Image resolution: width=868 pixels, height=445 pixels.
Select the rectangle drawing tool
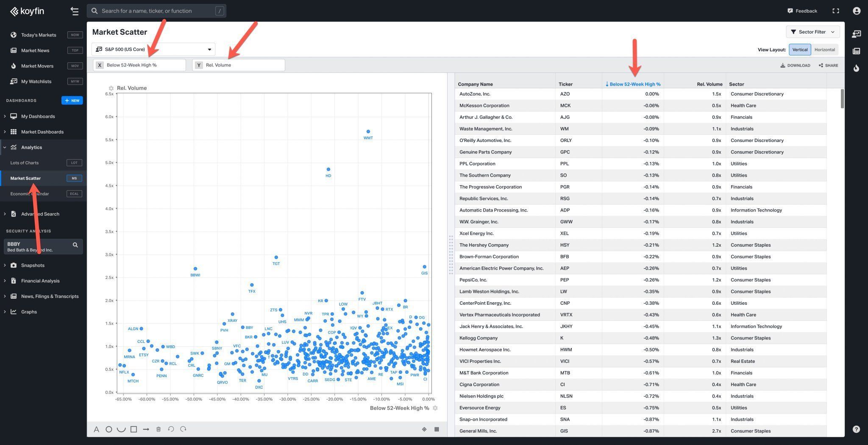pyautogui.click(x=134, y=429)
